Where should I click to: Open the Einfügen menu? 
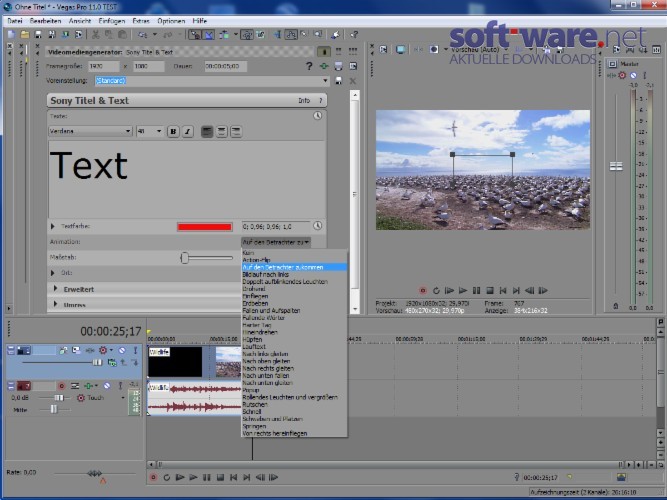(112, 21)
